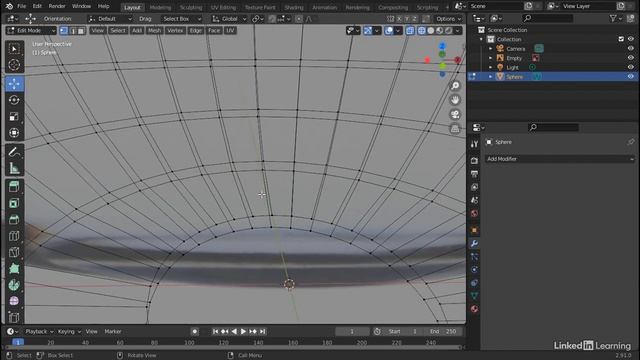This screenshot has height=360, width=640.
Task: Select the Measure tool
Action: (x=14, y=168)
